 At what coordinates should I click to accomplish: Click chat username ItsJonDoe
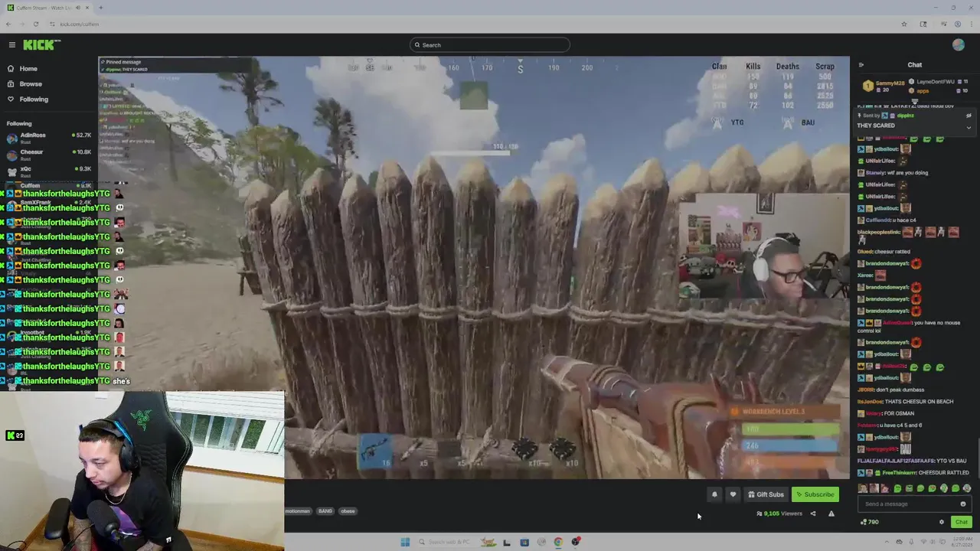[868, 402]
